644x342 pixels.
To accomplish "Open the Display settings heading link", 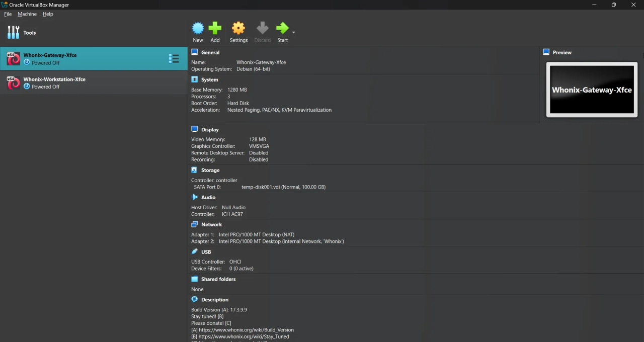I will [210, 129].
